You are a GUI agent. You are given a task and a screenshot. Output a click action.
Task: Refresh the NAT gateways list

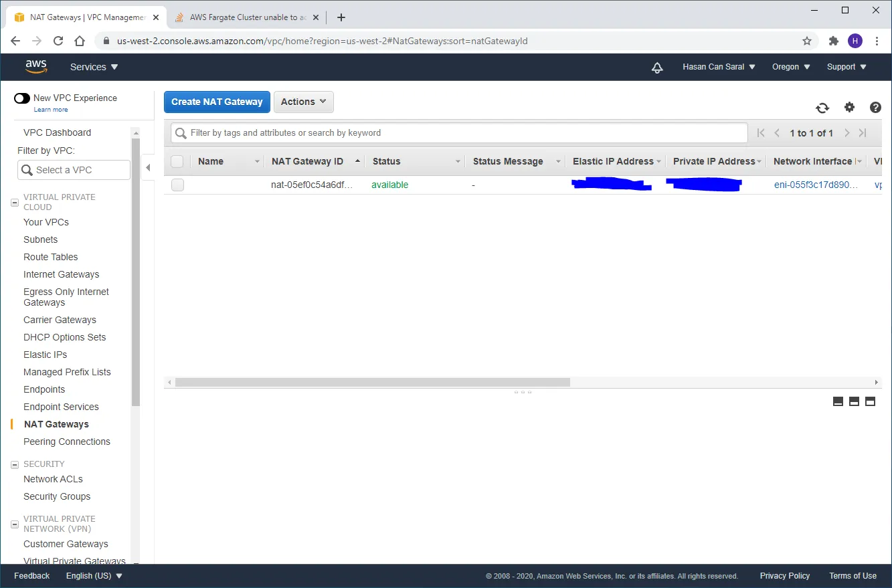pyautogui.click(x=822, y=108)
